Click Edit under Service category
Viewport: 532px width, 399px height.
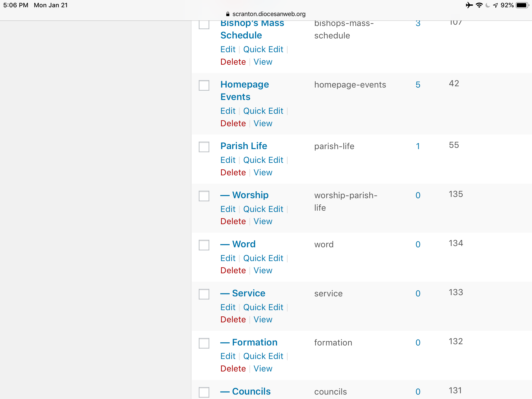228,307
